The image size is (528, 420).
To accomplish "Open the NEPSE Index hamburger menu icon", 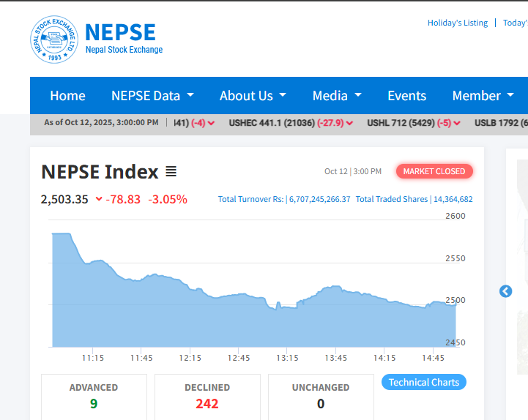I will coord(171,172).
